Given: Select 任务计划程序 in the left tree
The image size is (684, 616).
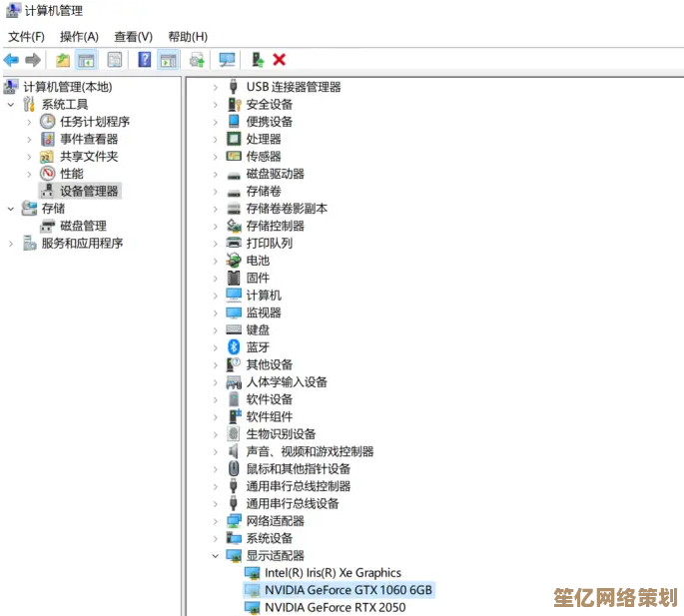Looking at the screenshot, I should (x=95, y=122).
